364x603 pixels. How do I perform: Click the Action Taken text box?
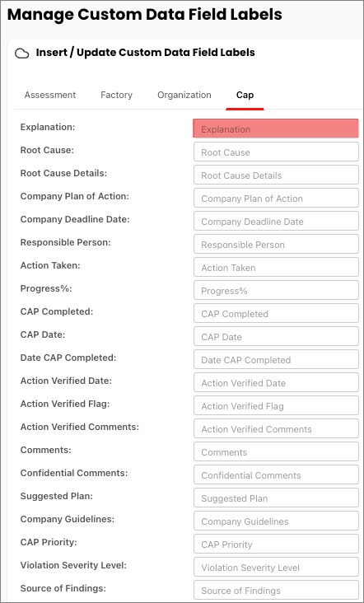pyautogui.click(x=276, y=267)
